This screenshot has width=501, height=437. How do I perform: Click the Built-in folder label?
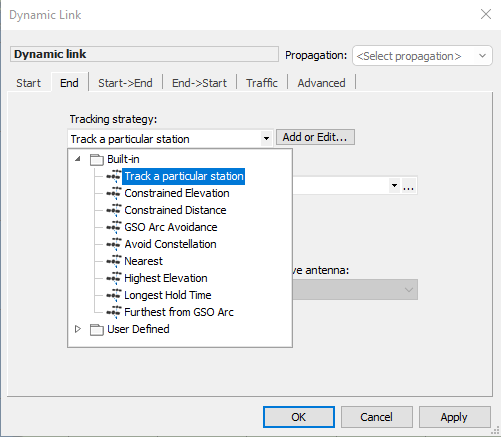(123, 159)
